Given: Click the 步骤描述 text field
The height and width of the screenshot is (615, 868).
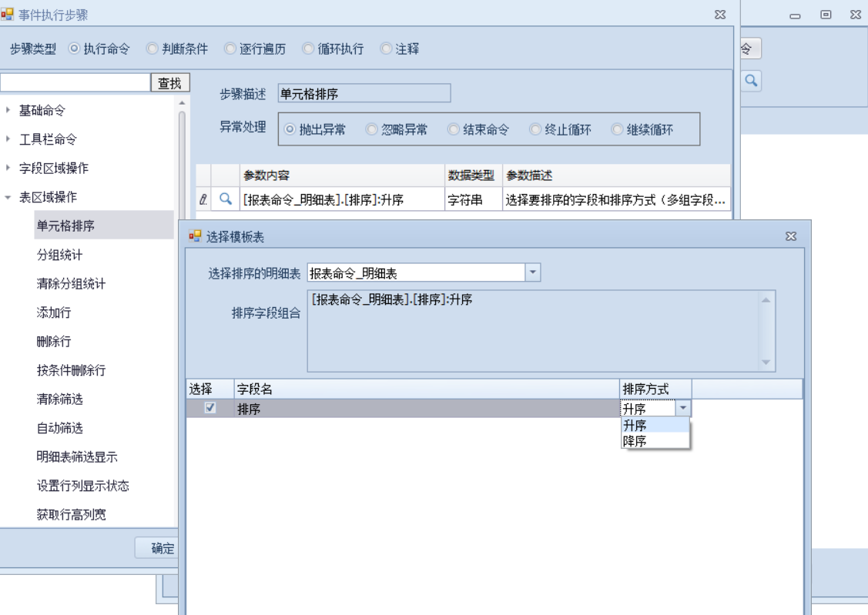Looking at the screenshot, I should click(x=364, y=94).
